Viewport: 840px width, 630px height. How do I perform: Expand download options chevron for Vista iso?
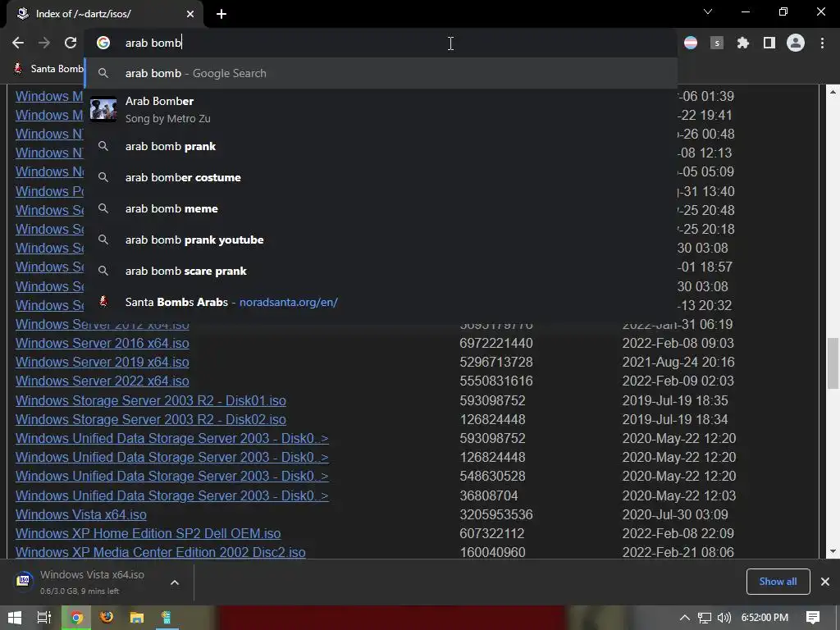click(175, 582)
